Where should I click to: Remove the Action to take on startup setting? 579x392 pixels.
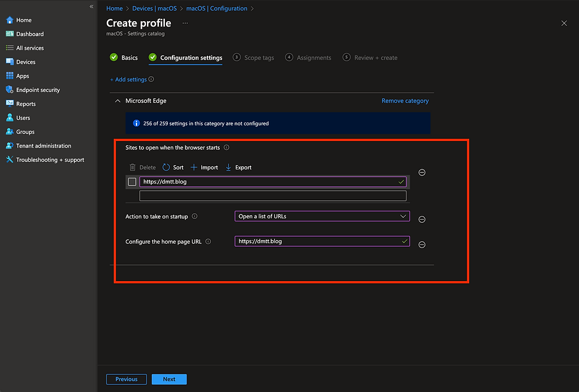(422, 219)
